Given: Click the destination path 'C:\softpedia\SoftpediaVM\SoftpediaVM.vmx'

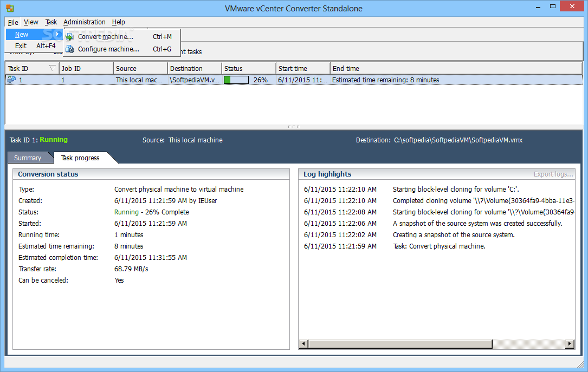Looking at the screenshot, I should coord(458,140).
